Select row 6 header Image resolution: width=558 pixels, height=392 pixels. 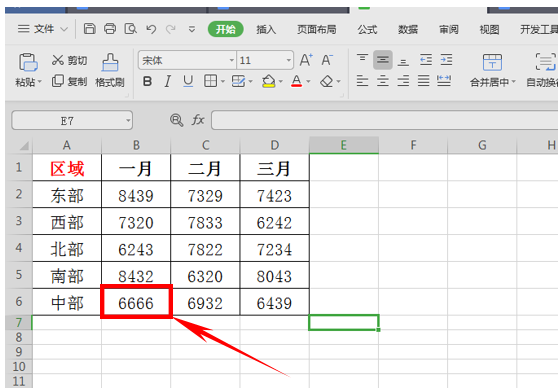tap(19, 302)
